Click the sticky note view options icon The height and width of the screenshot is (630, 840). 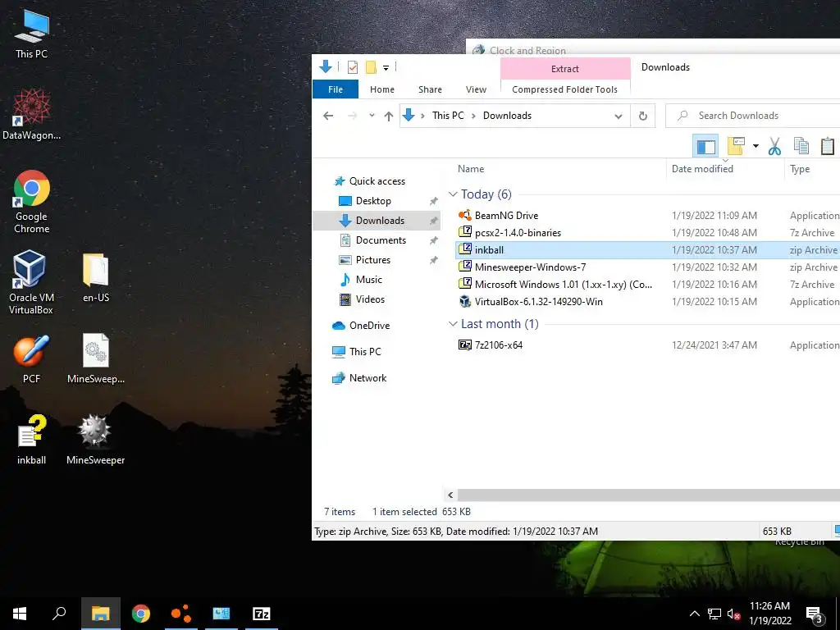click(x=736, y=146)
